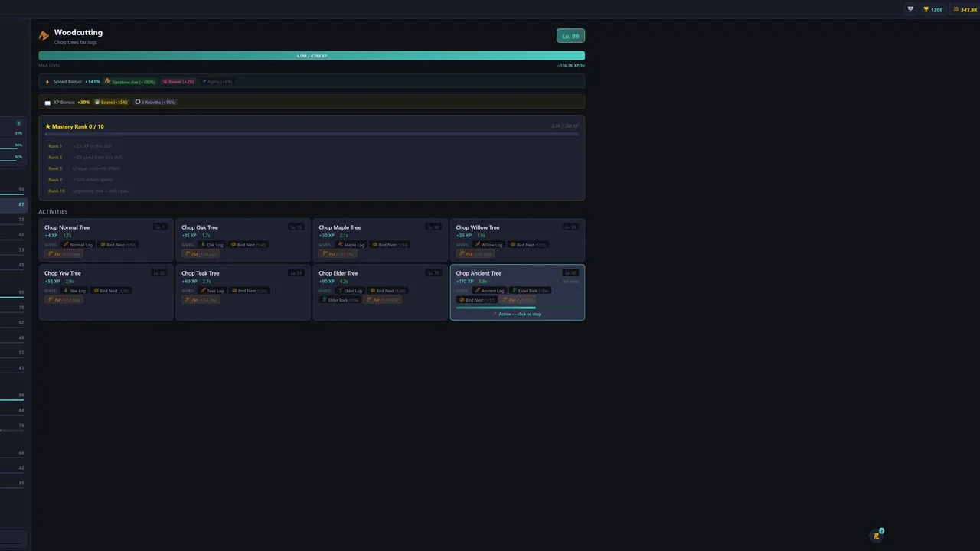Select the sidebar skill row showing 87

(13, 204)
